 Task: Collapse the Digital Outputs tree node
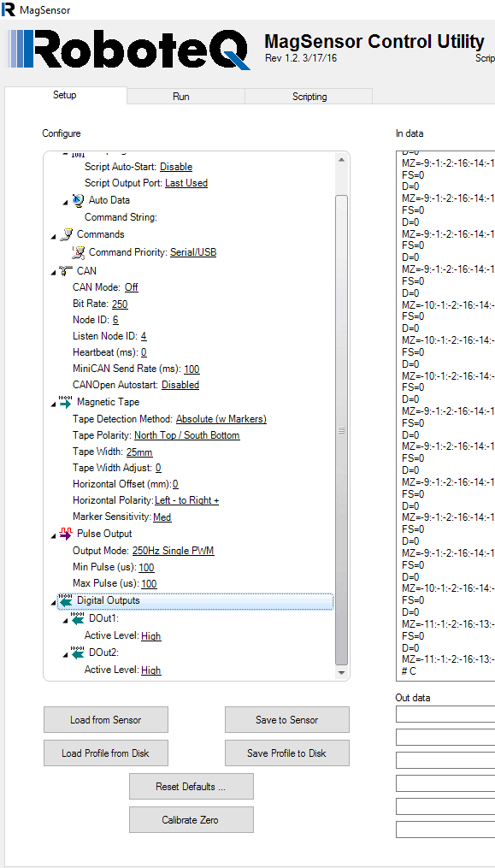coord(54,602)
